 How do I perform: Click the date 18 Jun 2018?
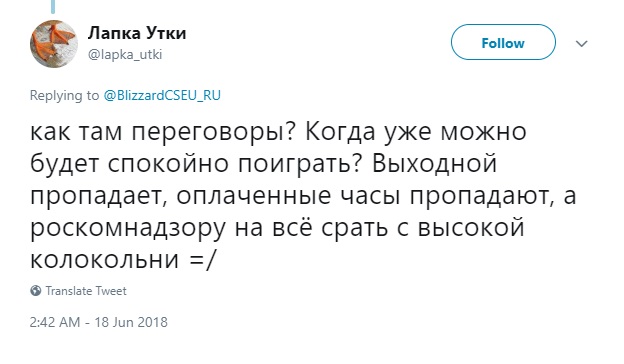pos(131,322)
